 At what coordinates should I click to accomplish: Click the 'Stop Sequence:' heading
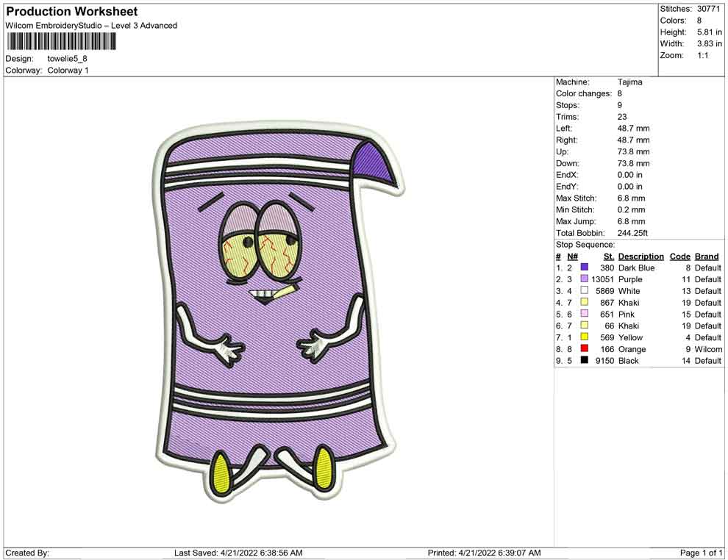tap(585, 245)
